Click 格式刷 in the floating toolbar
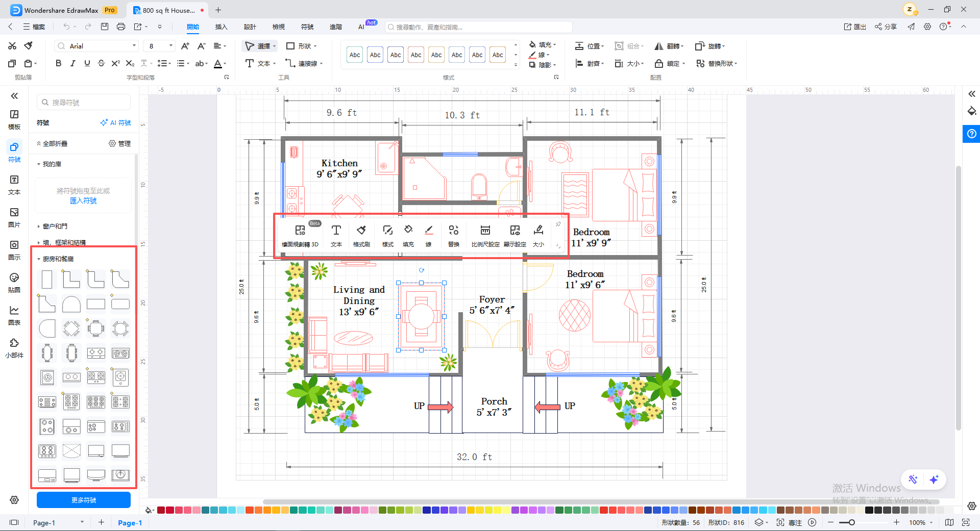980x531 pixels. point(361,236)
